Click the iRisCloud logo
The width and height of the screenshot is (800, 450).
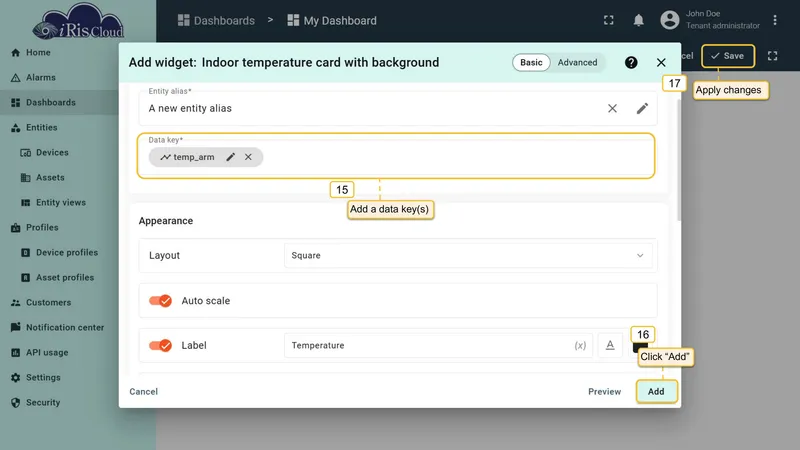78,21
